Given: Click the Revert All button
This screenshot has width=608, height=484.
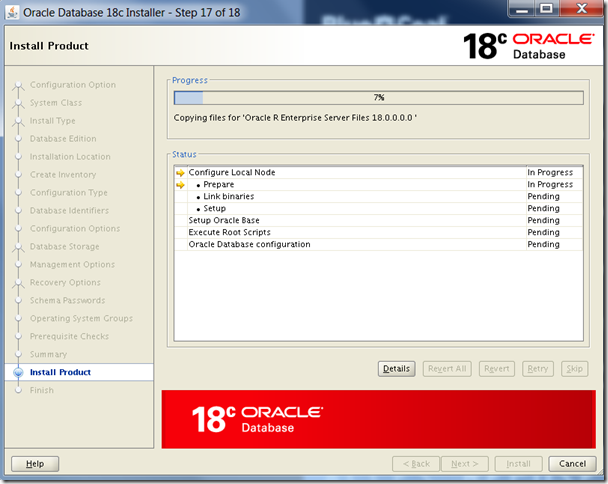Looking at the screenshot, I should tap(447, 369).
